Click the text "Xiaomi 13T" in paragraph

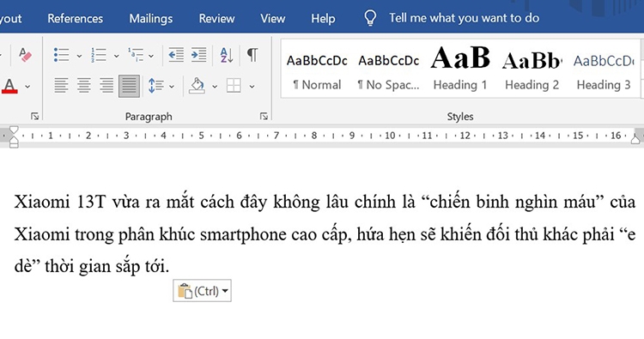[x=60, y=202]
